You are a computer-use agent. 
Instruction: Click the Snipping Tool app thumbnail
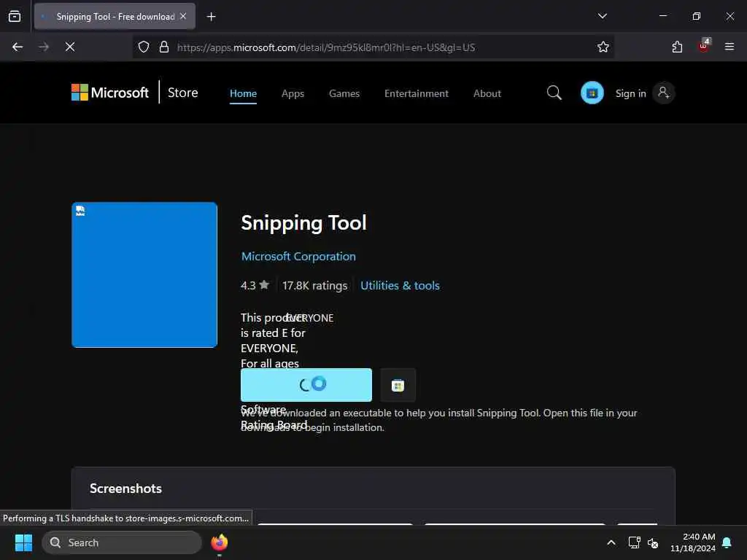144,275
